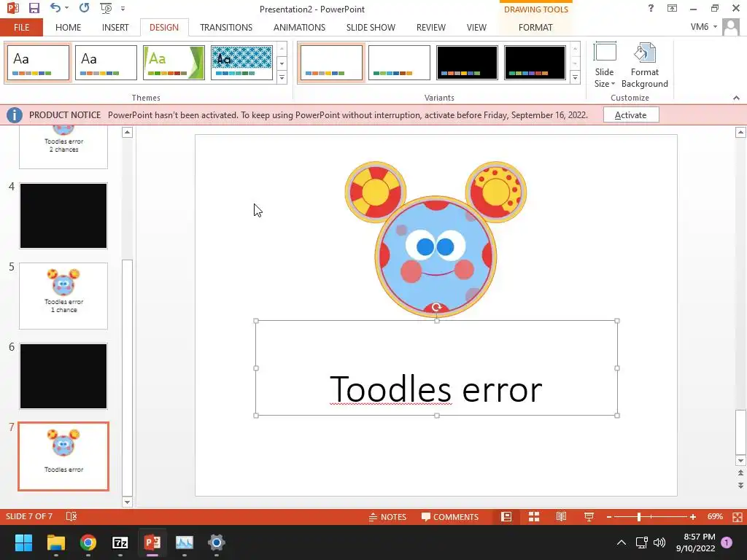Select 'Toodles error 2 chances' slide thumbnail

(63, 147)
